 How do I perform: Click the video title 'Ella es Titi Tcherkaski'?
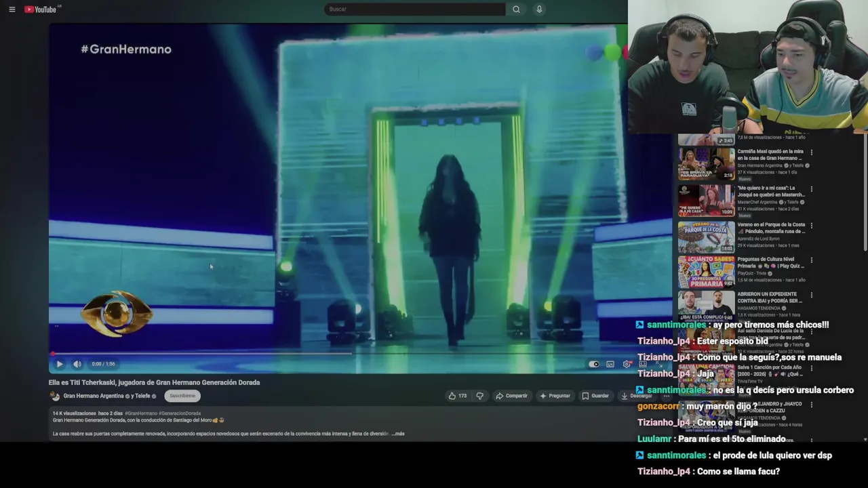click(154, 382)
